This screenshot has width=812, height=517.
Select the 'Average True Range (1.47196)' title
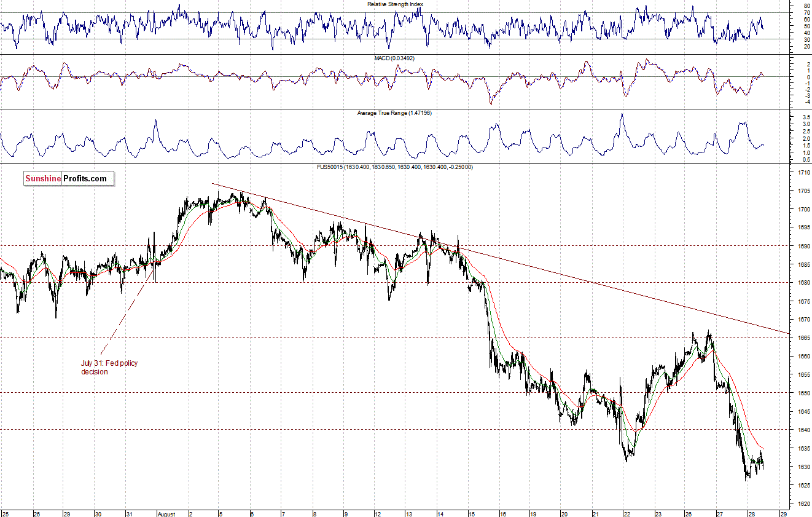[395, 113]
